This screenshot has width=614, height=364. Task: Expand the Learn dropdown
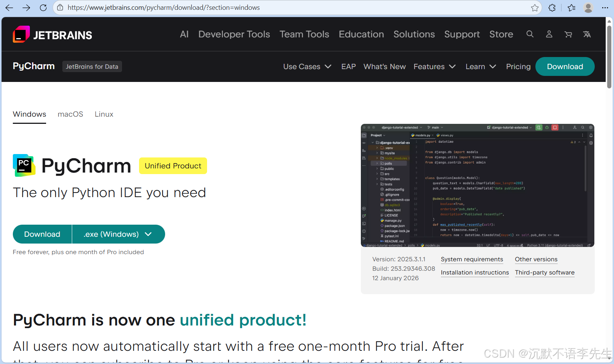click(x=481, y=66)
